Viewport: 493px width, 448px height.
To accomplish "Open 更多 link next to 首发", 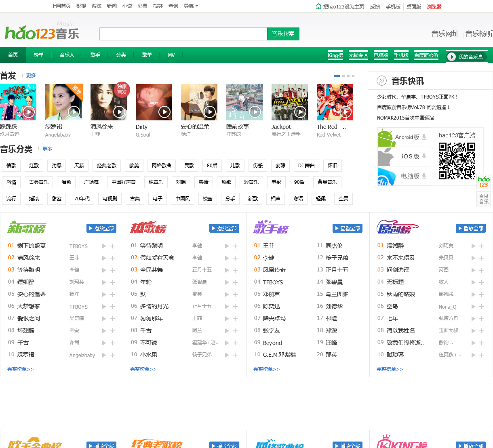I will [31, 76].
